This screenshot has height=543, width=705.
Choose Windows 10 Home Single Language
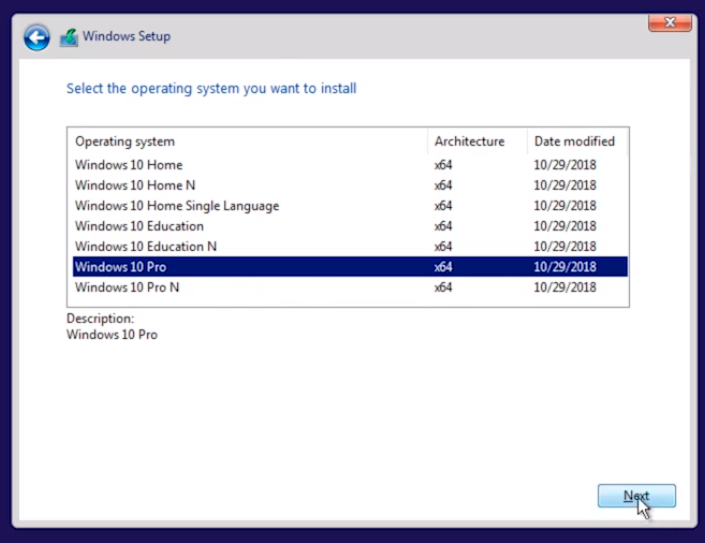coord(177,206)
